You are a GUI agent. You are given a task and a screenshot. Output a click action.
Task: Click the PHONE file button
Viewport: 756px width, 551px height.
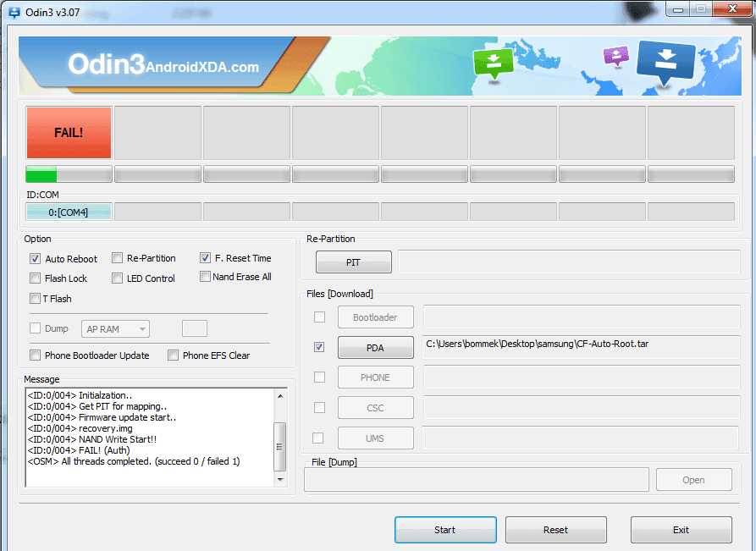pos(376,377)
